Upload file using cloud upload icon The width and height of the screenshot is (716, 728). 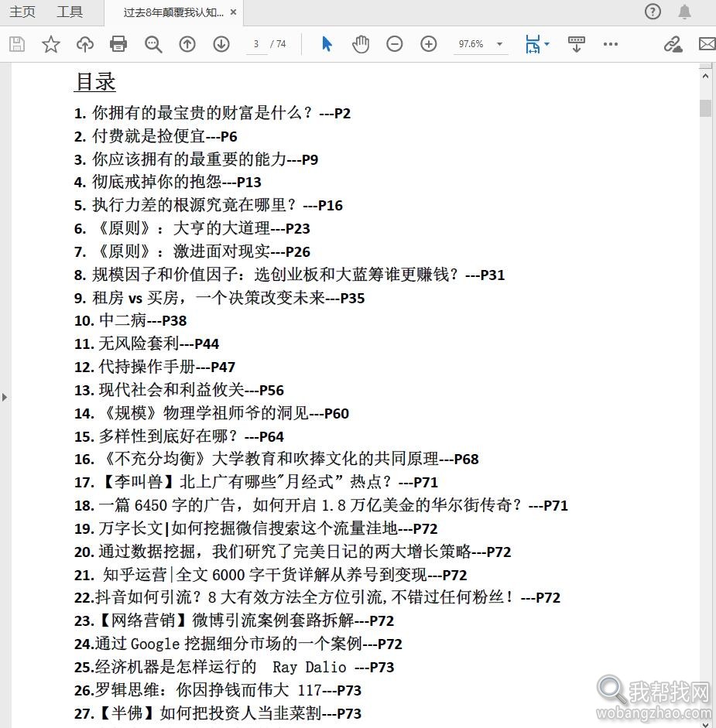click(x=85, y=44)
